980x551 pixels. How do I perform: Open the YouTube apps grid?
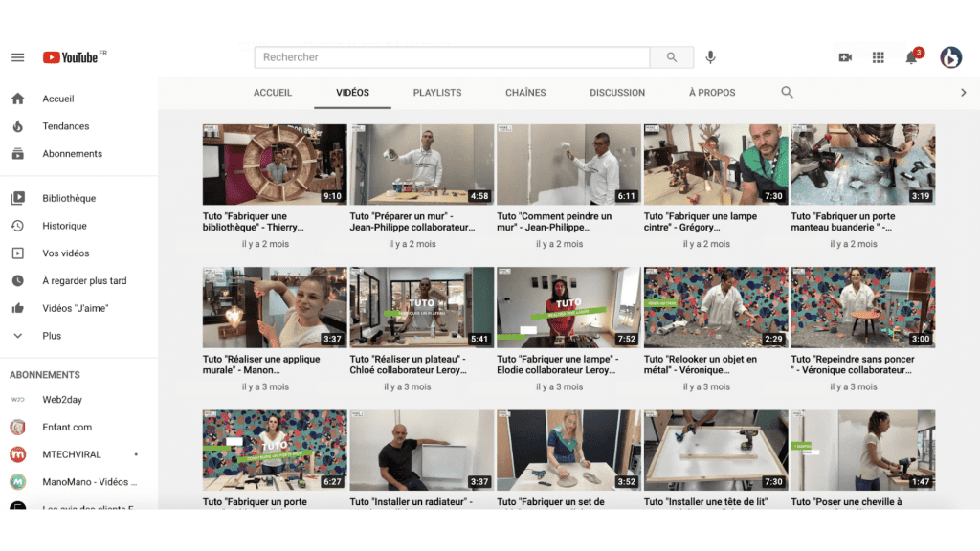coord(879,57)
